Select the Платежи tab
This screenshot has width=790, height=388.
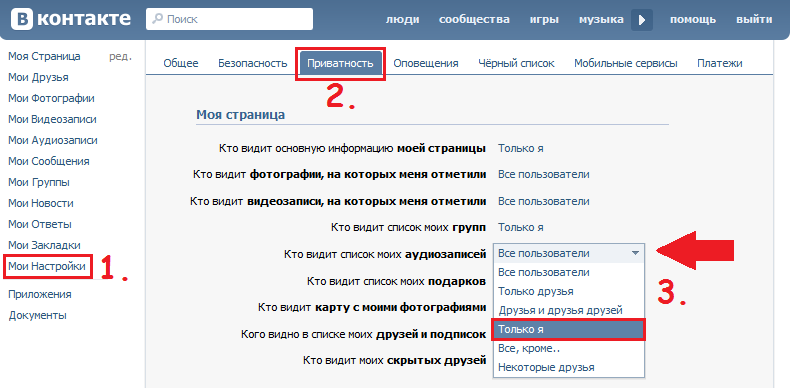point(720,63)
